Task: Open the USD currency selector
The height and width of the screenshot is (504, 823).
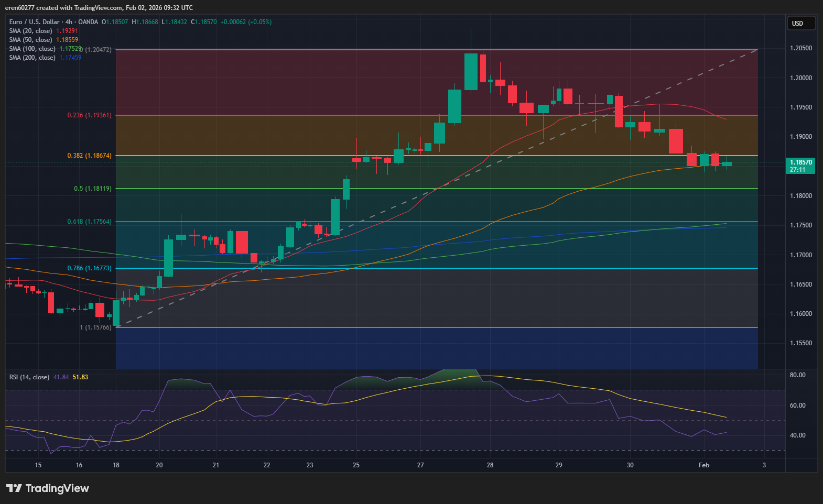Action: 800,24
